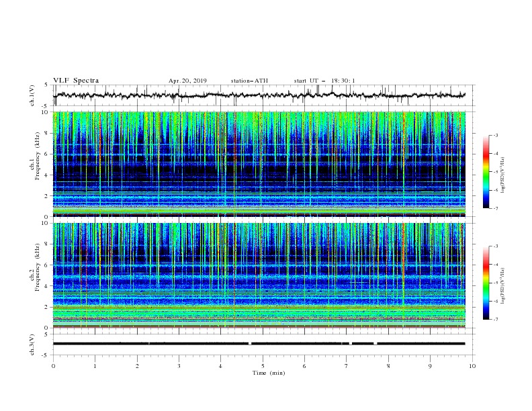Click the time axis tick label "9"
532x411 pixels.
[430, 366]
